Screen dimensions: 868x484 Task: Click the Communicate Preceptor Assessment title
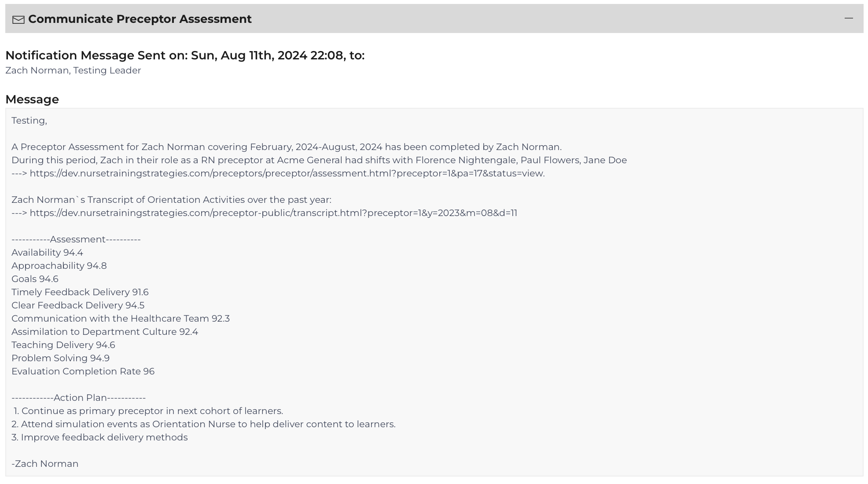tap(140, 19)
